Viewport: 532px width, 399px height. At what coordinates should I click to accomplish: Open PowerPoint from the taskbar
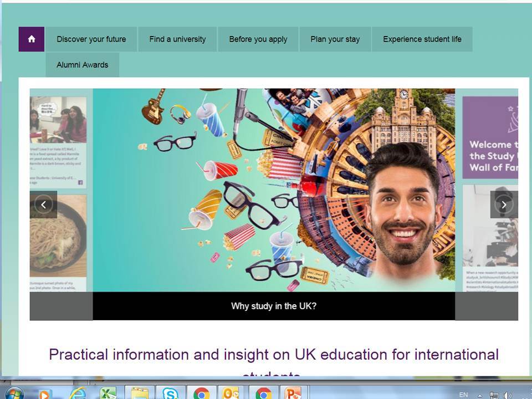(293, 393)
